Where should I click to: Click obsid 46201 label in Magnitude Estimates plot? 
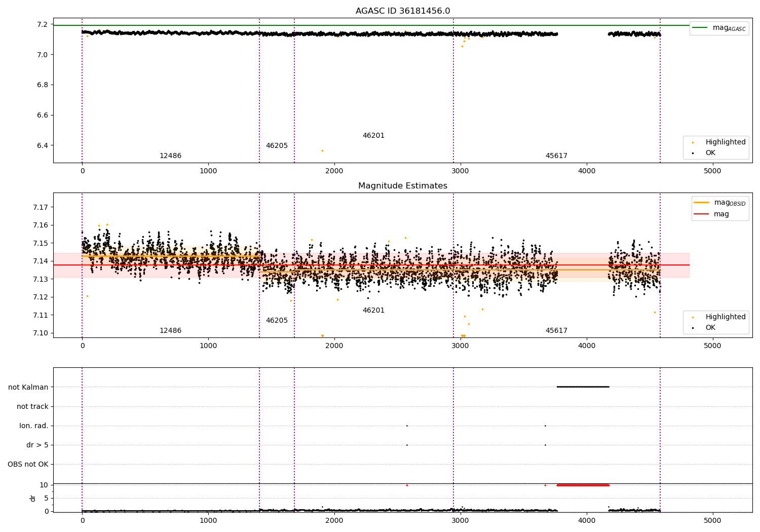pos(373,311)
